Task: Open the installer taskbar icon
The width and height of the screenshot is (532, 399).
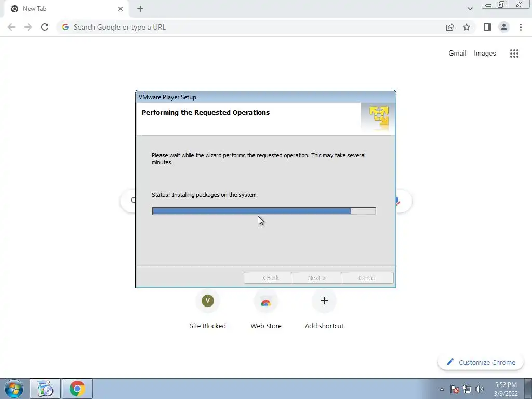Action: pos(45,389)
